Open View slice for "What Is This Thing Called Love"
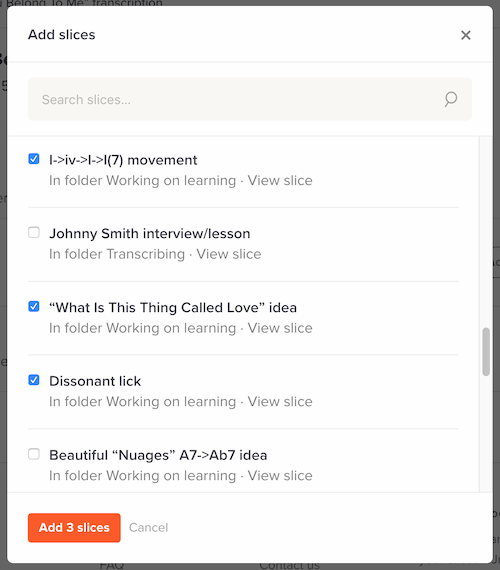The image size is (500, 570). click(x=280, y=328)
